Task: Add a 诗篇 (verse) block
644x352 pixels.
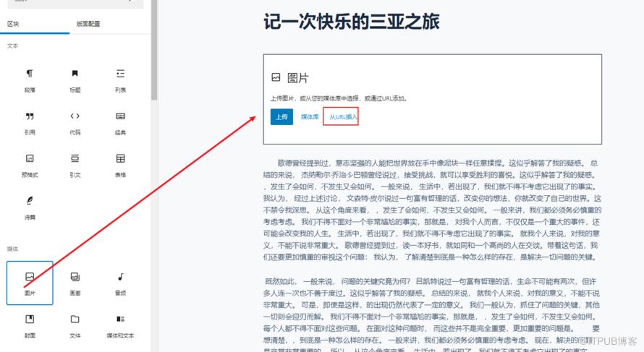Action: [30, 208]
